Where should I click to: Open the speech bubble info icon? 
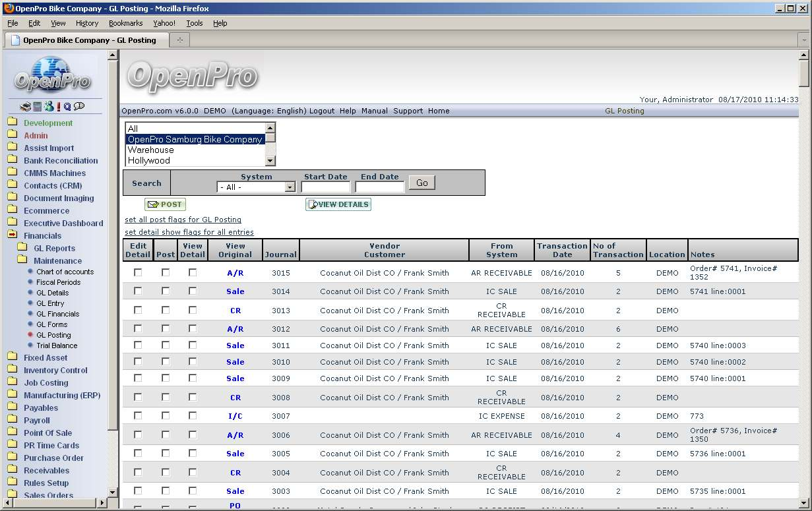pos(79,107)
